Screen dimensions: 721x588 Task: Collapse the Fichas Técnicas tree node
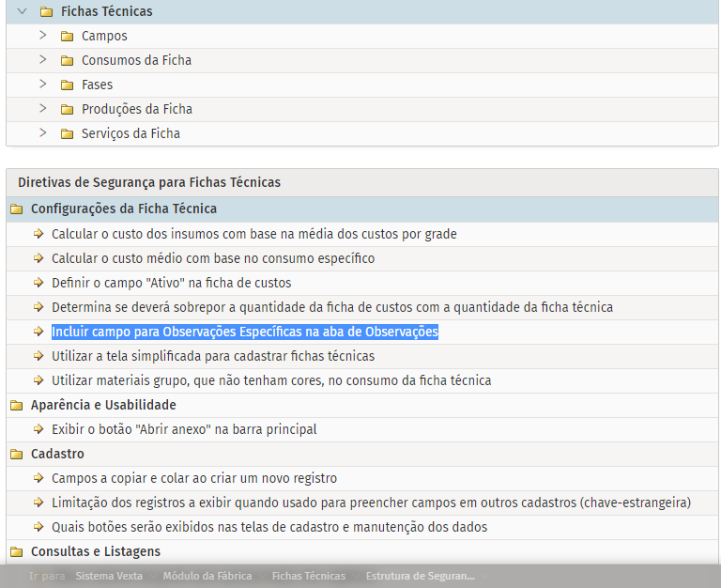pyautogui.click(x=23, y=11)
